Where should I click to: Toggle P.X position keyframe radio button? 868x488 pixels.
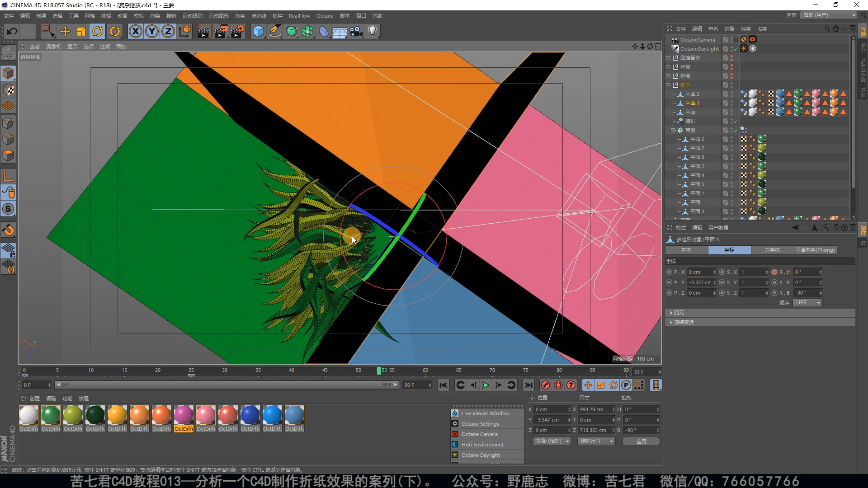click(669, 272)
